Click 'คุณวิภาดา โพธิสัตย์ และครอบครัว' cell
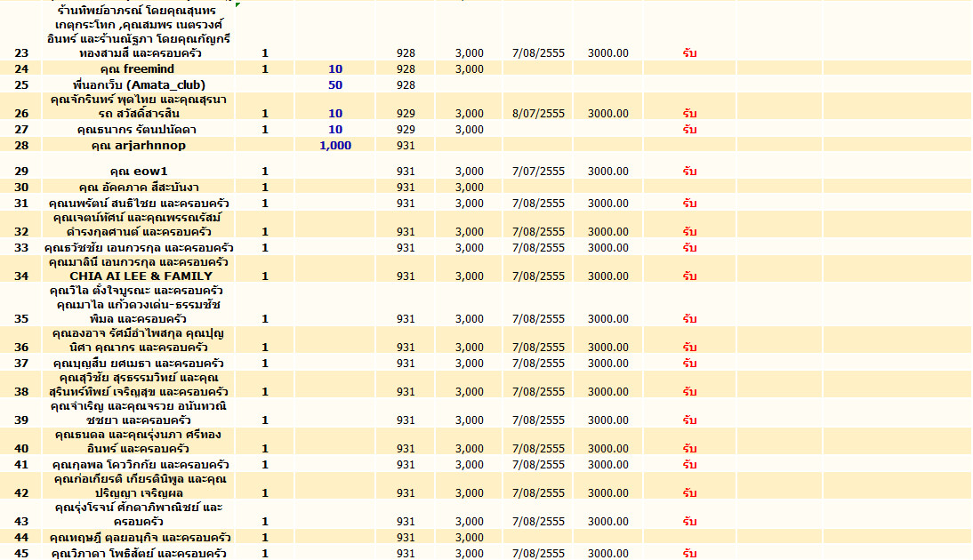Screen dimensions: 973x560 (138, 553)
